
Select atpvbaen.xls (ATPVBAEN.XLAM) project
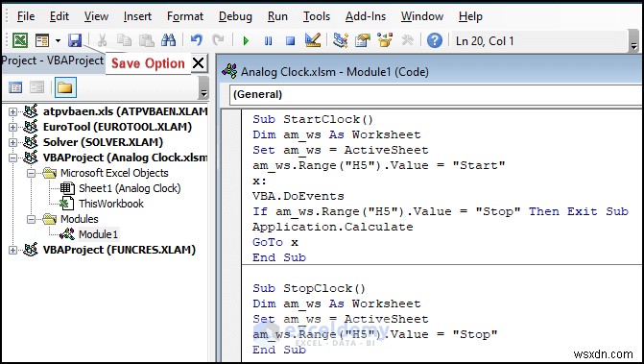click(126, 111)
